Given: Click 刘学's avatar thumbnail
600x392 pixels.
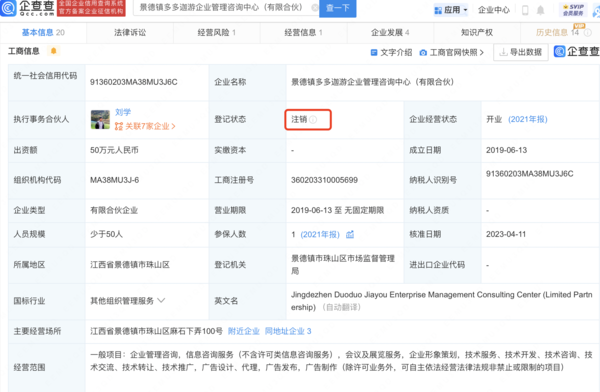Looking at the screenshot, I should (100, 119).
